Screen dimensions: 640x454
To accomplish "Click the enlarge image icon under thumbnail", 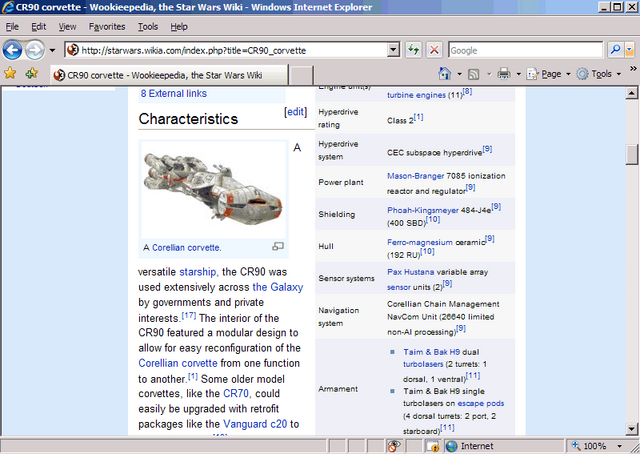I will tap(278, 246).
